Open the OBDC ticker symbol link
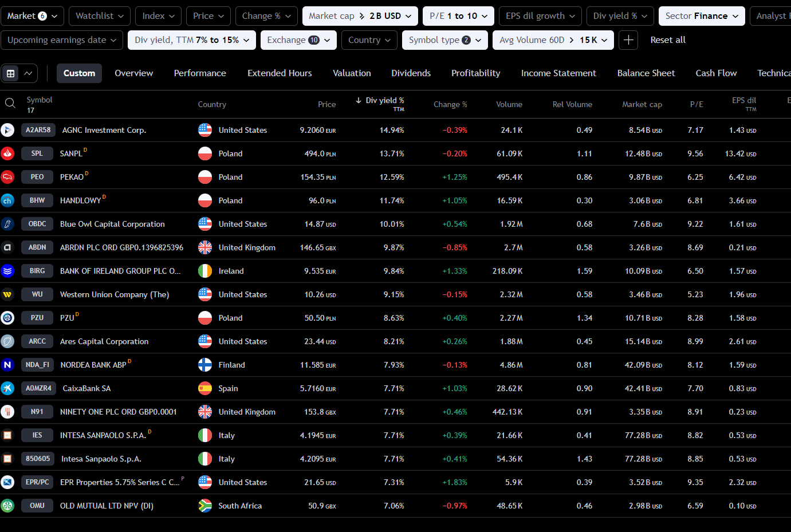Viewport: 791px width, 532px height. (37, 224)
